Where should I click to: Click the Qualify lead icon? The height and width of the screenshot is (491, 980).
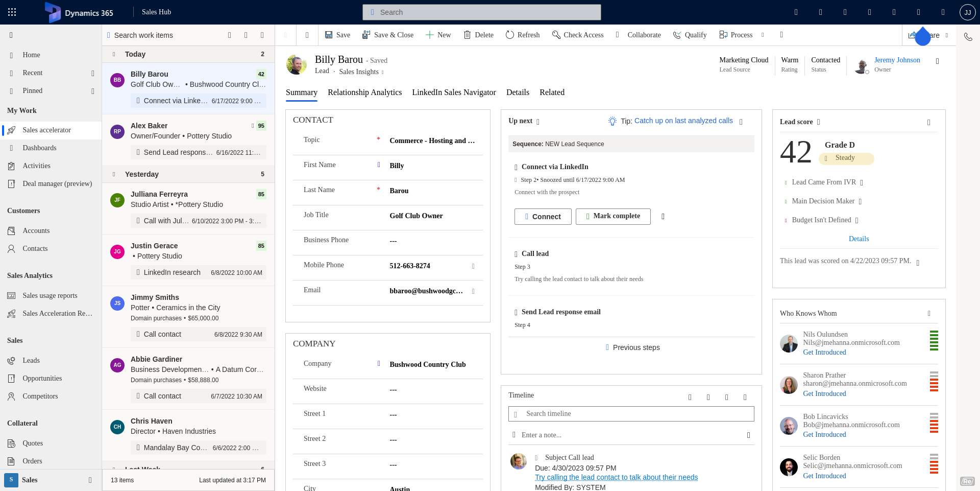tap(677, 35)
